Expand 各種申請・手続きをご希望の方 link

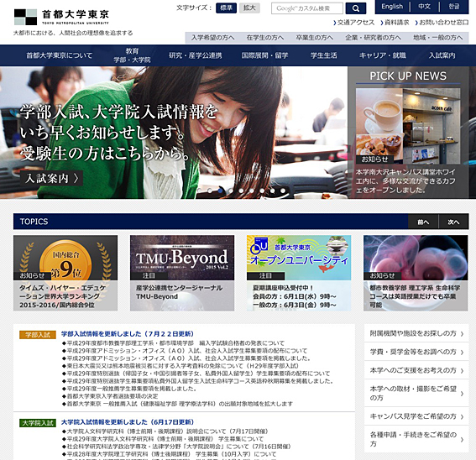(x=416, y=439)
